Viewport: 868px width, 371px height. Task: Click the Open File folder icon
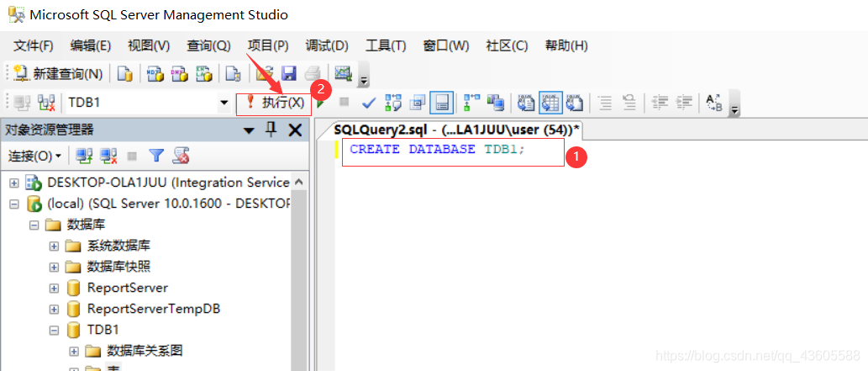pos(266,74)
